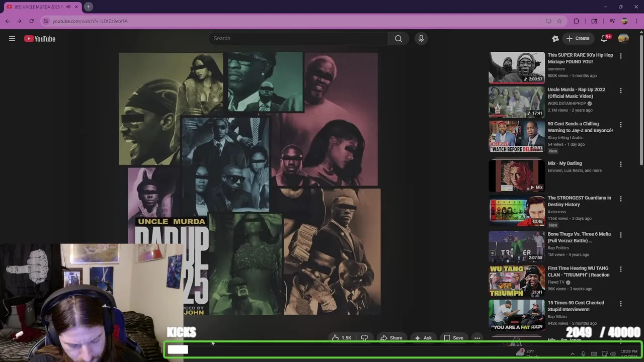Open the Flawd TV channel name
The width and height of the screenshot is (644, 362).
click(x=556, y=282)
